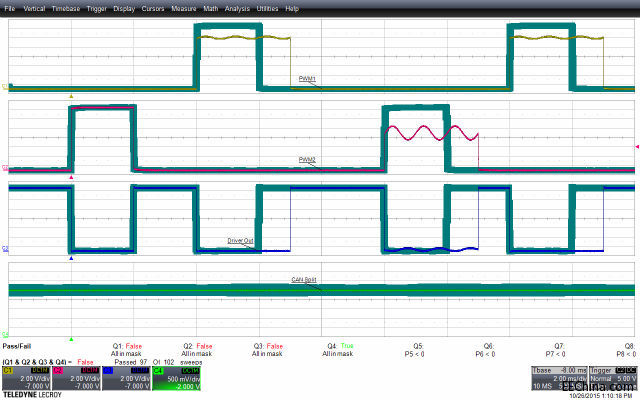Click the combined (Q1 & Q2 & Q3 & Q4) False result

48,362
